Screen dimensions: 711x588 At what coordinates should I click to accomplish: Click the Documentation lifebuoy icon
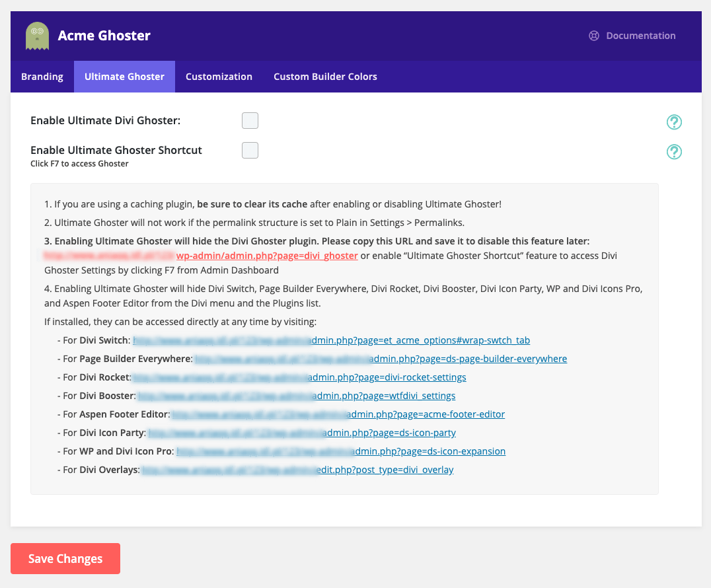click(593, 36)
